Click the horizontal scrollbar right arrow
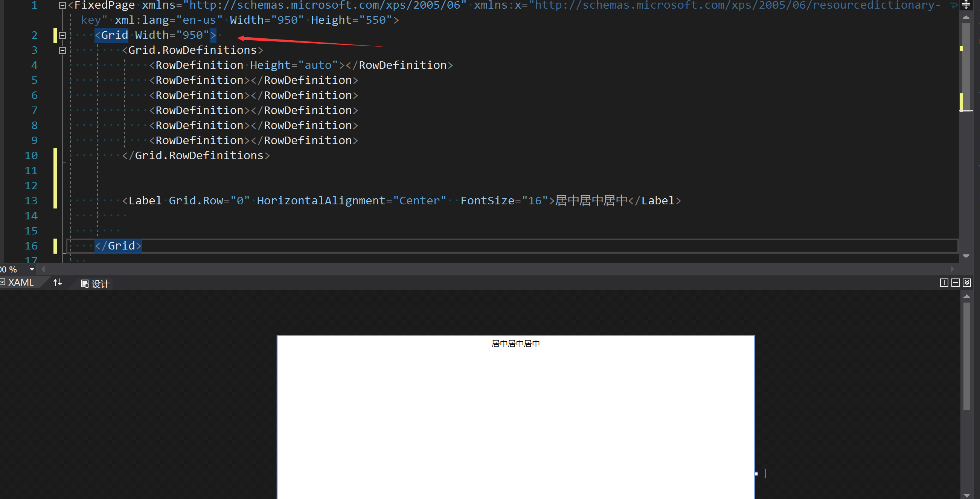 [952, 269]
